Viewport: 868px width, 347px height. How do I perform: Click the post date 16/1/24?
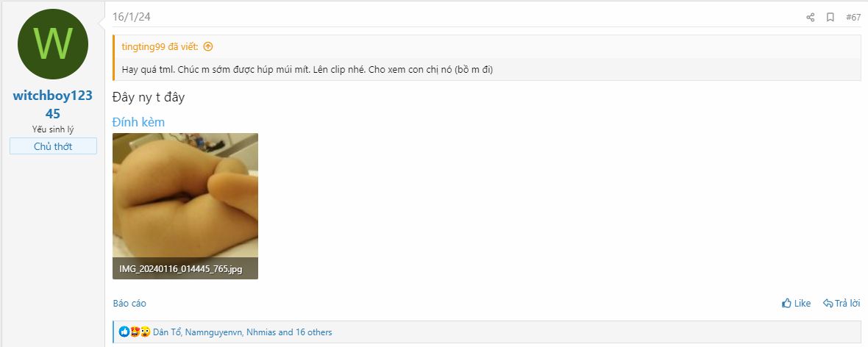pos(132,17)
